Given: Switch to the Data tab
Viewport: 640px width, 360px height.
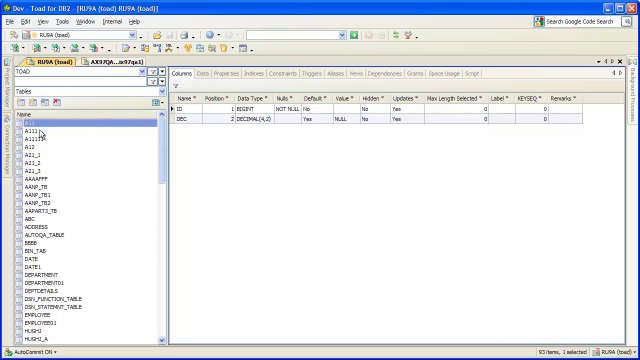Looking at the screenshot, I should click(202, 73).
